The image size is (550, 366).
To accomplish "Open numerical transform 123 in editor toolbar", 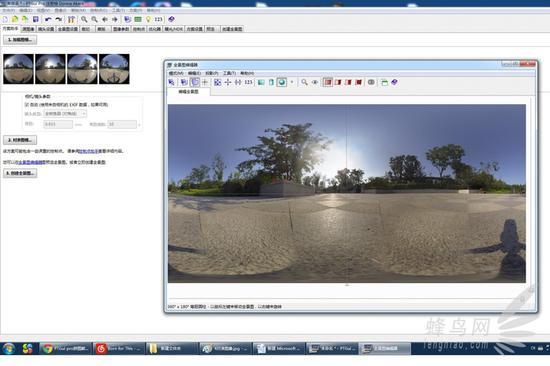I will click(x=248, y=82).
